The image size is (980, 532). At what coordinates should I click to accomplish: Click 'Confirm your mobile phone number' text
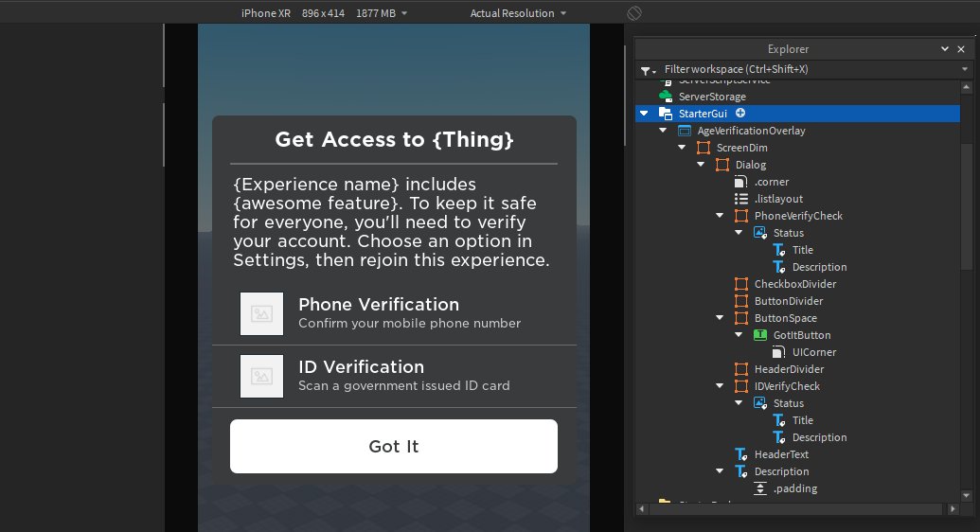coord(409,323)
